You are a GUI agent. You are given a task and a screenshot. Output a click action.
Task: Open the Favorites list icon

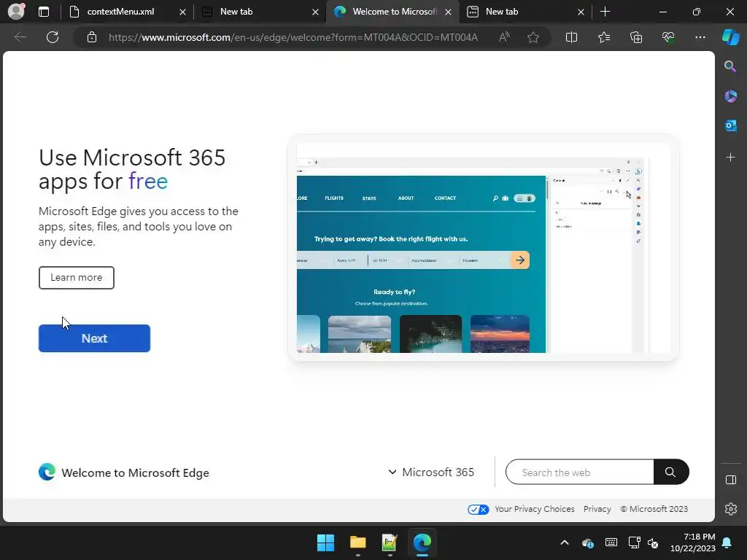click(603, 37)
